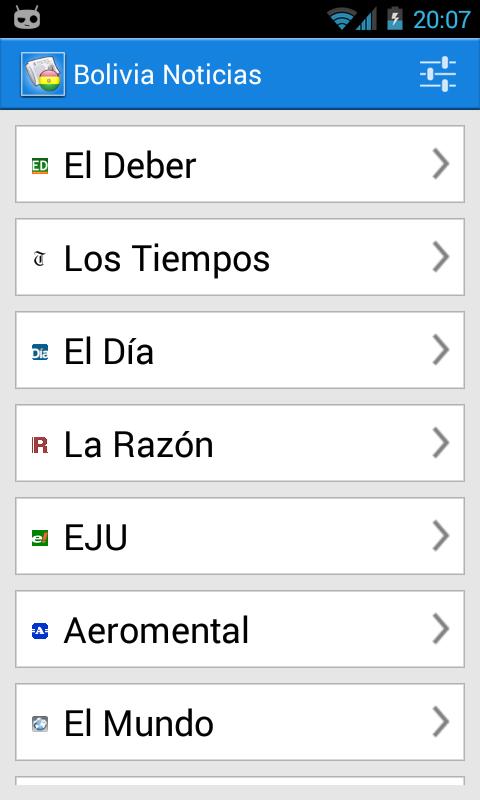Click the La Razón red R favicon
The image size is (480, 800).
40,444
